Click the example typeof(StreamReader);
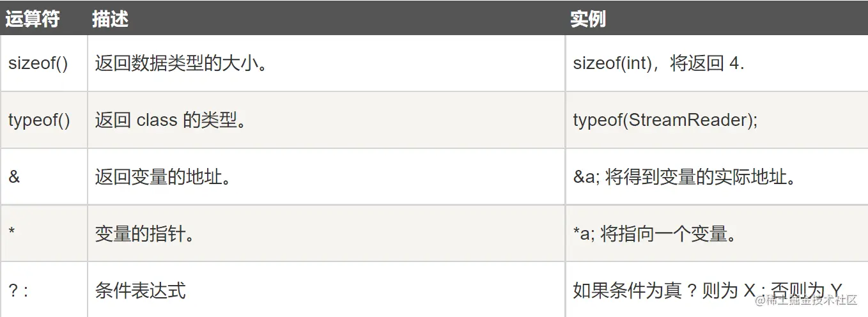The width and height of the screenshot is (868, 317). [665, 120]
